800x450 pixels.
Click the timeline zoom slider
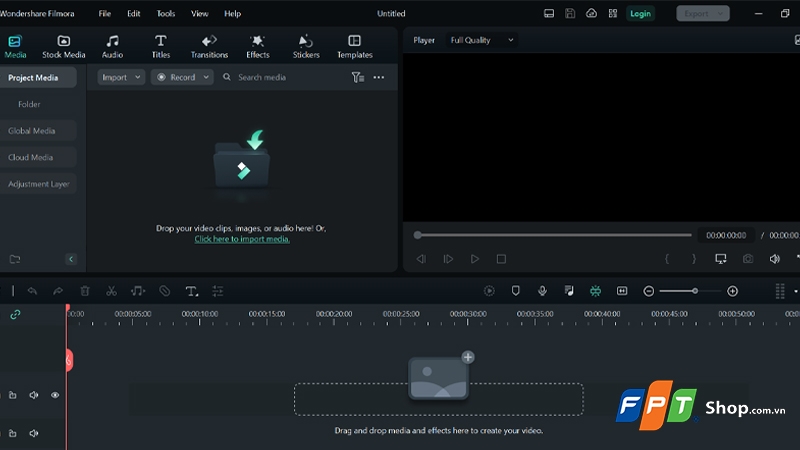[690, 291]
